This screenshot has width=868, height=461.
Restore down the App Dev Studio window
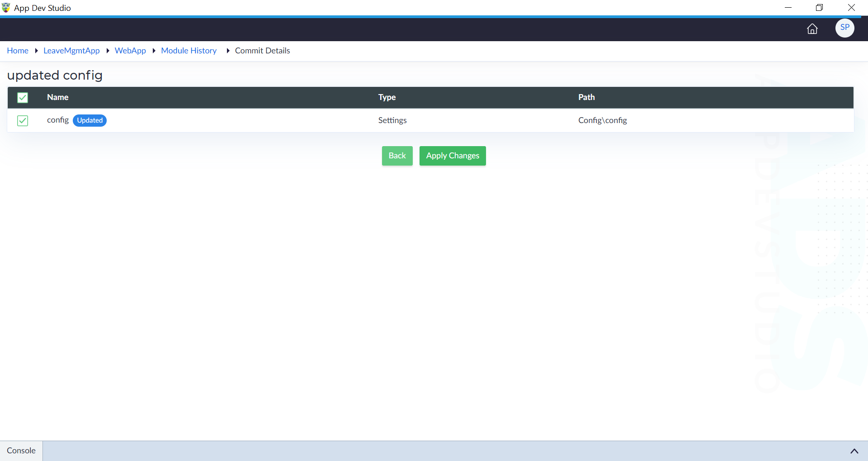pyautogui.click(x=819, y=8)
